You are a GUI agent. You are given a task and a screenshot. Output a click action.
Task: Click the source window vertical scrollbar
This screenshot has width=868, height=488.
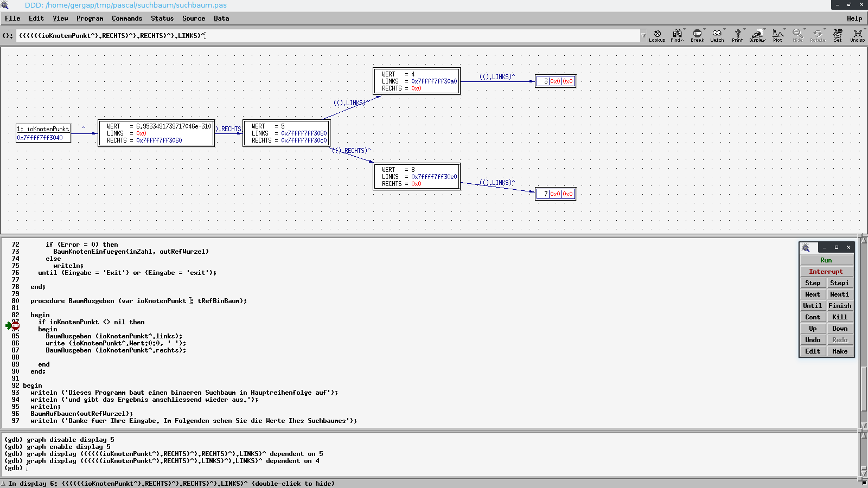click(864, 332)
